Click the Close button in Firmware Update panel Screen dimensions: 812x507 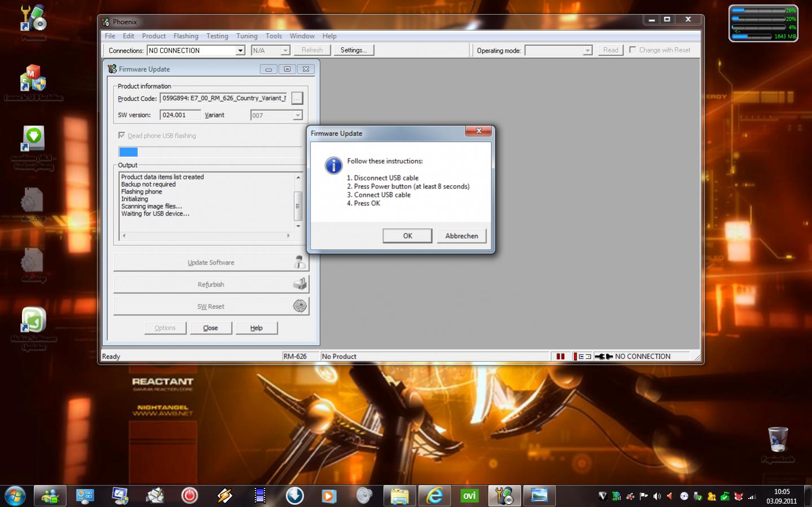pyautogui.click(x=210, y=328)
